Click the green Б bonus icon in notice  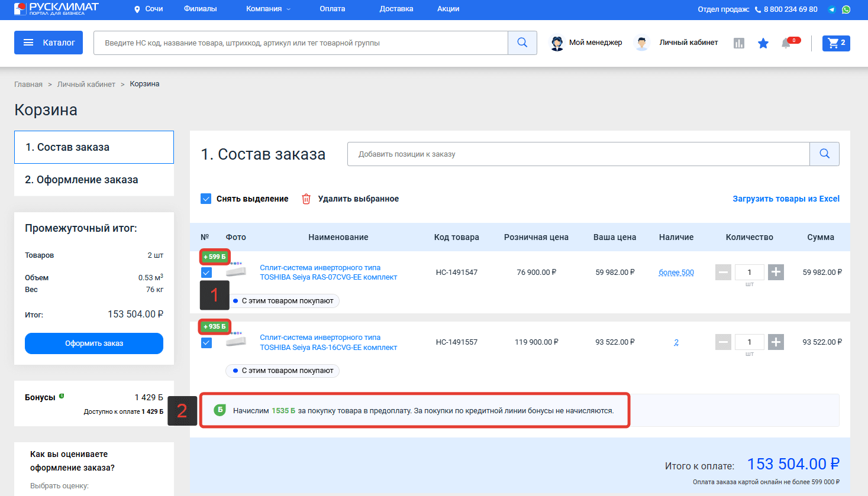(220, 410)
